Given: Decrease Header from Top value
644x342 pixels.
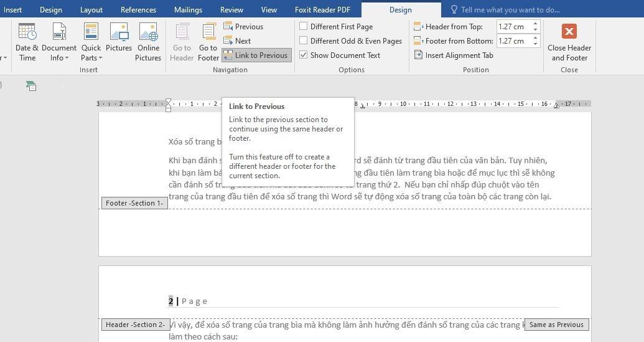Looking at the screenshot, I should coord(535,30).
